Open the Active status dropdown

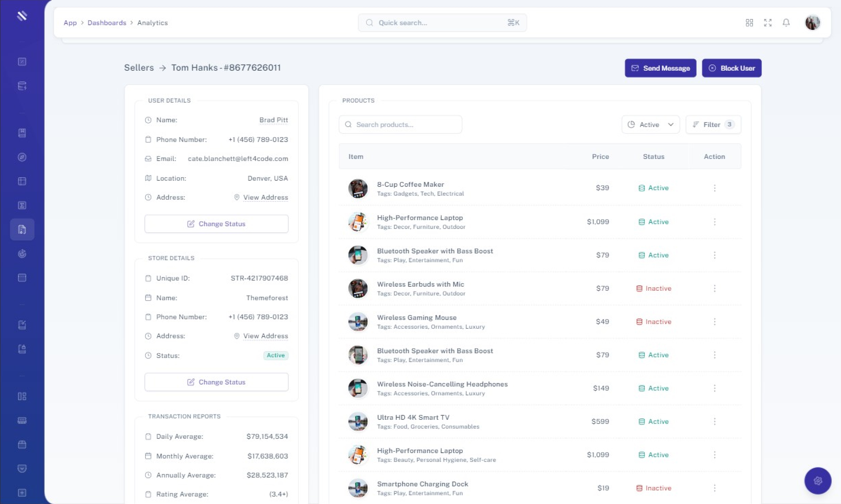tap(650, 125)
